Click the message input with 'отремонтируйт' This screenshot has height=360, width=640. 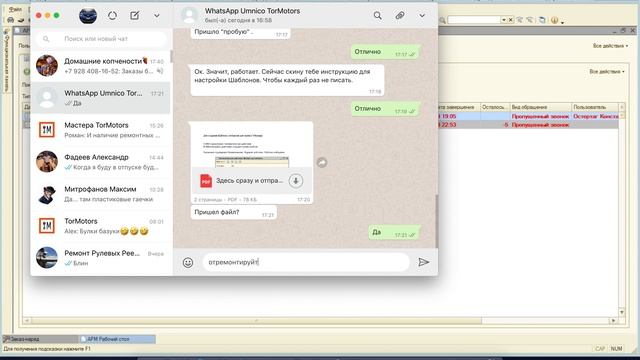[x=306, y=262]
